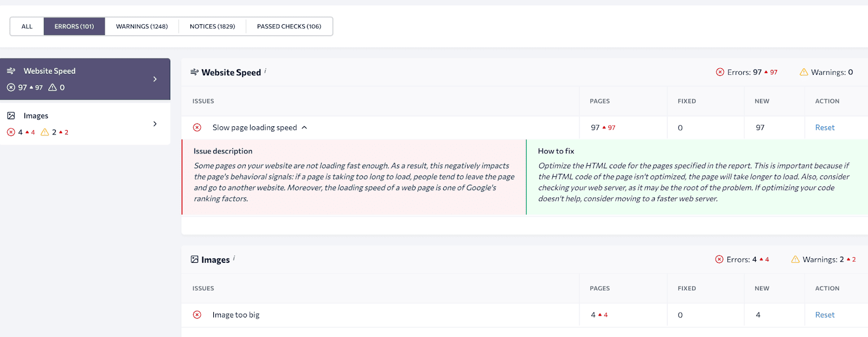Screen dimensions: 868x337
Task: Expand the Image too big issue row
Action: [x=236, y=315]
